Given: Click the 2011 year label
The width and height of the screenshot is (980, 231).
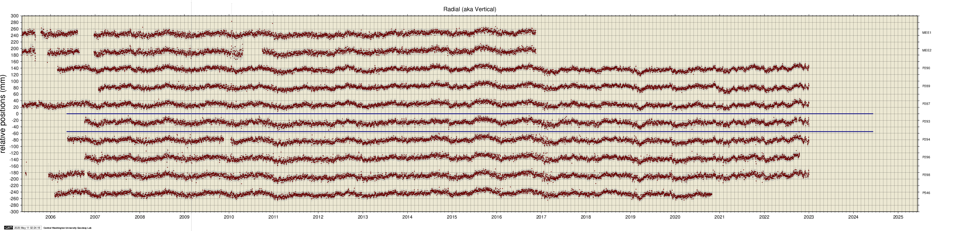Looking at the screenshot, I should click(273, 217).
